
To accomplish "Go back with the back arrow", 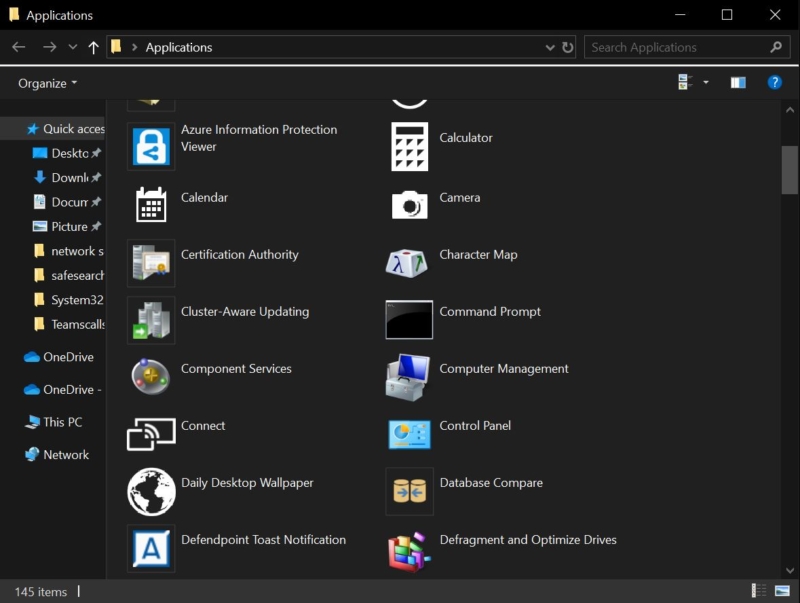I will [x=19, y=47].
